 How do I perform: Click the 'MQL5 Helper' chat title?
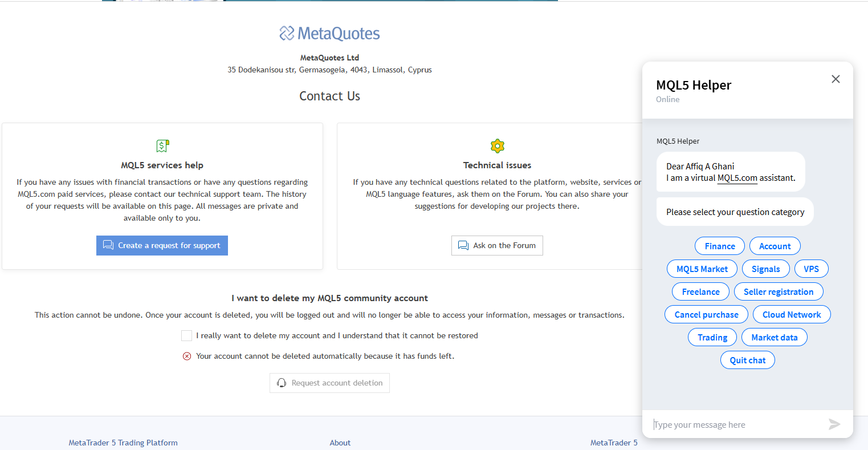tap(694, 85)
